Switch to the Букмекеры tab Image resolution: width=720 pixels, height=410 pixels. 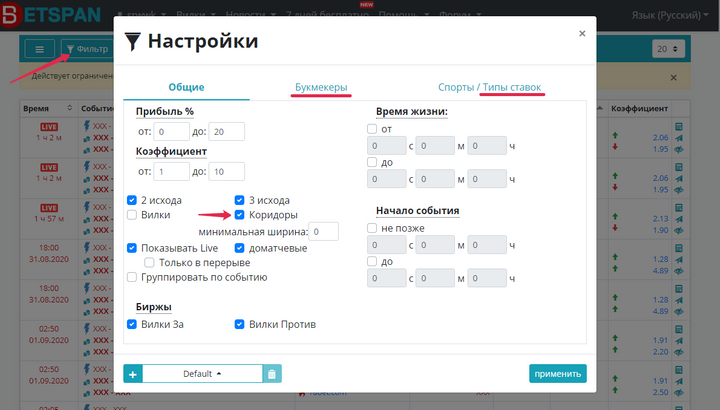click(321, 87)
